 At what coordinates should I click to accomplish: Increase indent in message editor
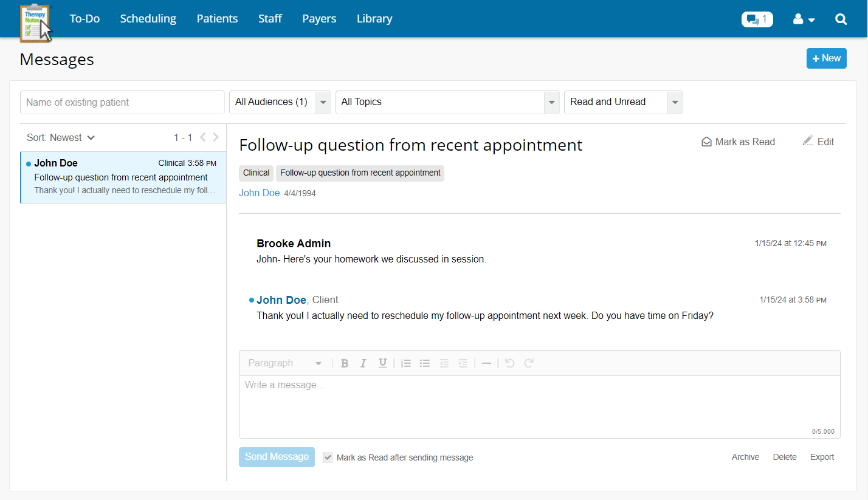point(463,363)
